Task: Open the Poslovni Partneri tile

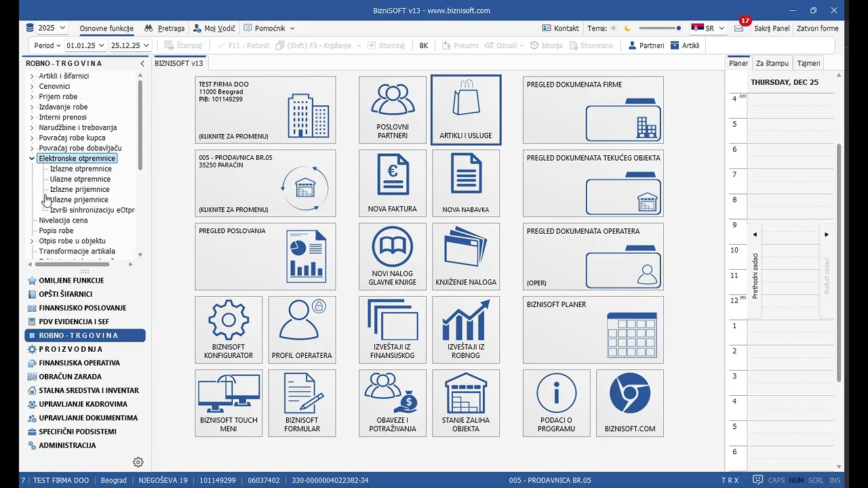Action: click(393, 110)
